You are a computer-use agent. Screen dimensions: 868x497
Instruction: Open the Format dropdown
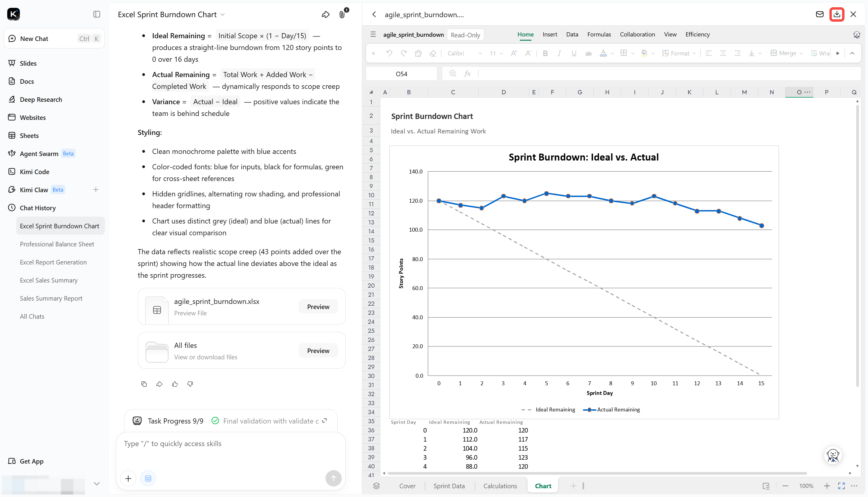point(679,53)
